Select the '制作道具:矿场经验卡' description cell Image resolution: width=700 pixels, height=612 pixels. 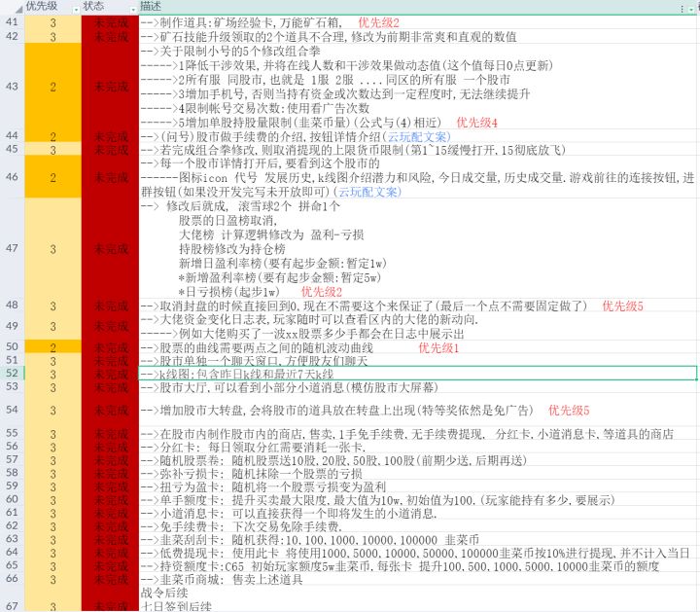coord(419,22)
